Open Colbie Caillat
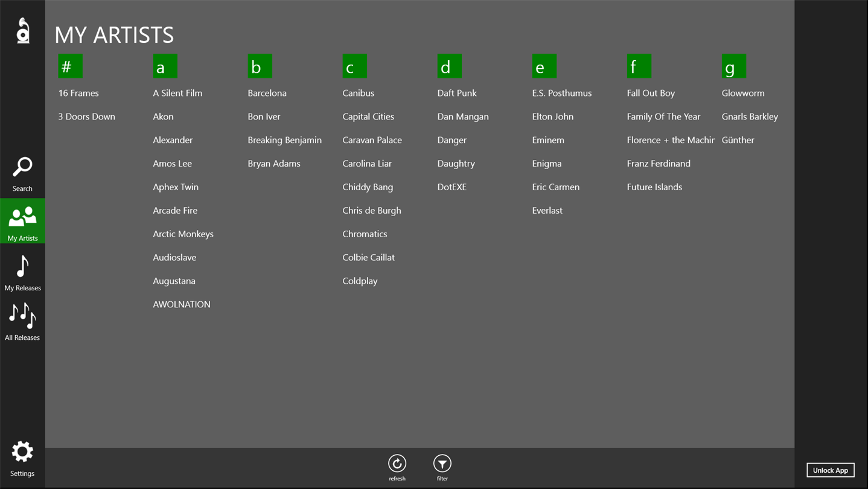 (368, 258)
